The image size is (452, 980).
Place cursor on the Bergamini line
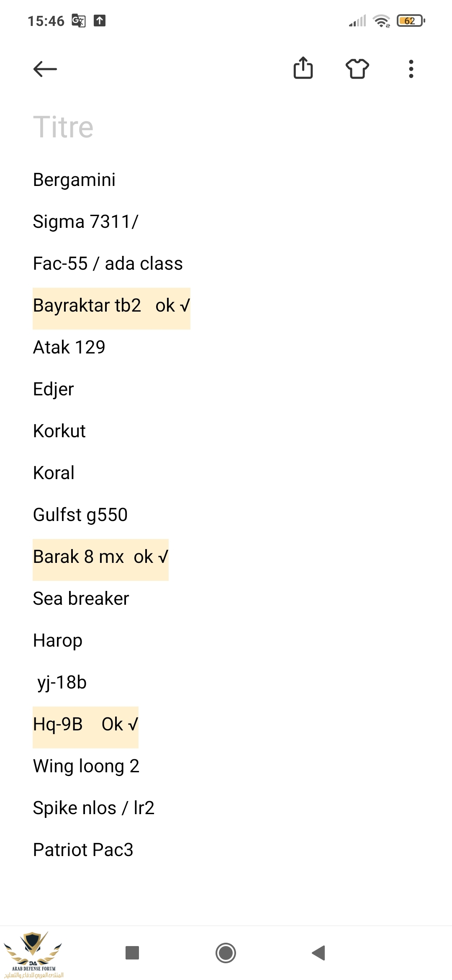click(74, 180)
